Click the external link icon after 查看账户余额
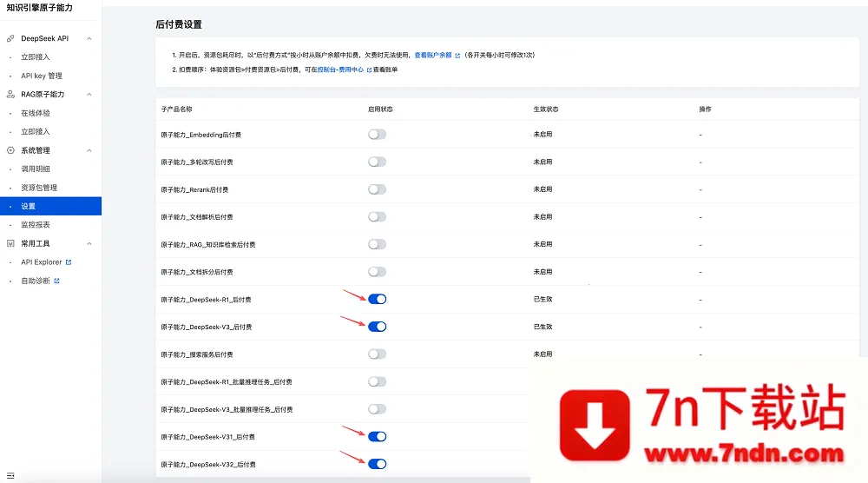Image resolution: width=868 pixels, height=483 pixels. 457,55
